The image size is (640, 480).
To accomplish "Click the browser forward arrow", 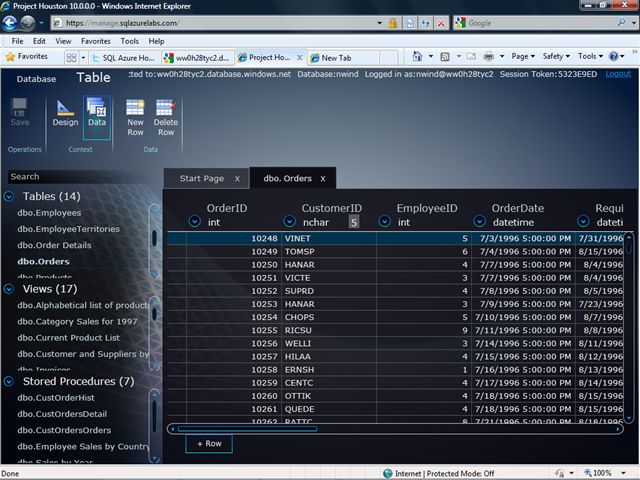I will pos(28,23).
